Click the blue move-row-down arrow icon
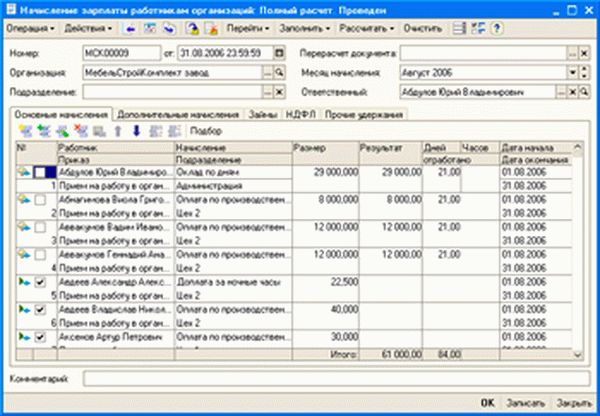Viewport: 600px width, 416px height. pos(136,131)
